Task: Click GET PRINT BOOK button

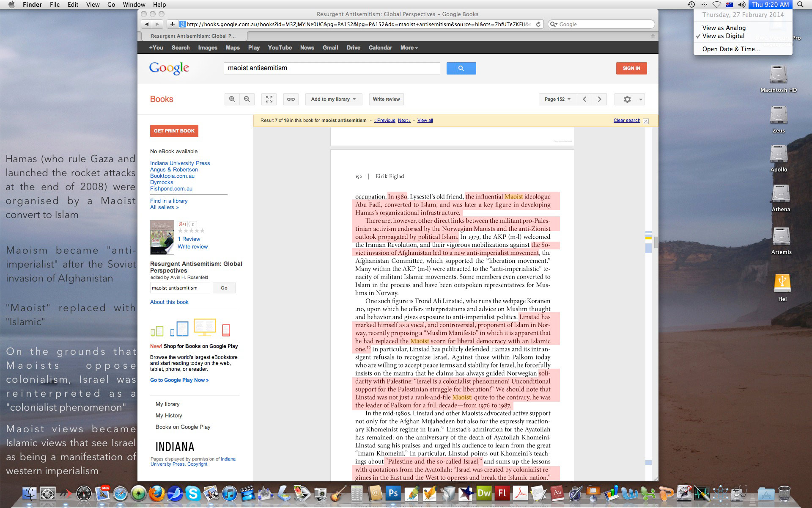Action: [174, 131]
